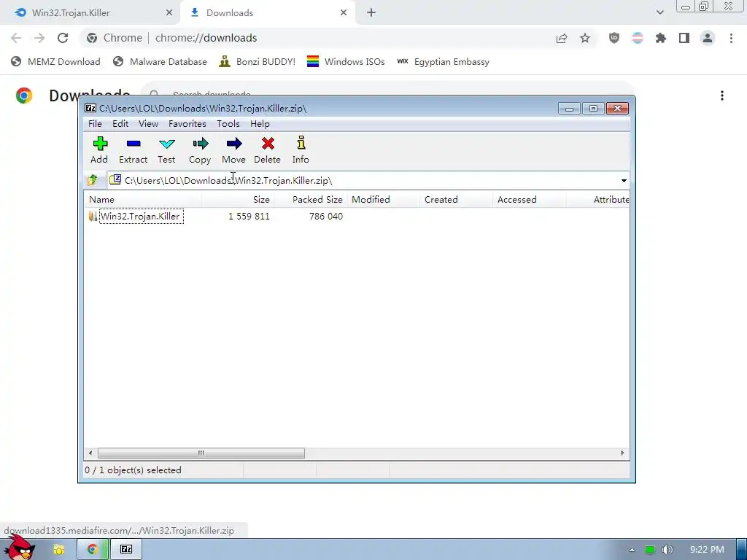Click the 7-Zip address path field
The image size is (747, 560).
[363, 181]
